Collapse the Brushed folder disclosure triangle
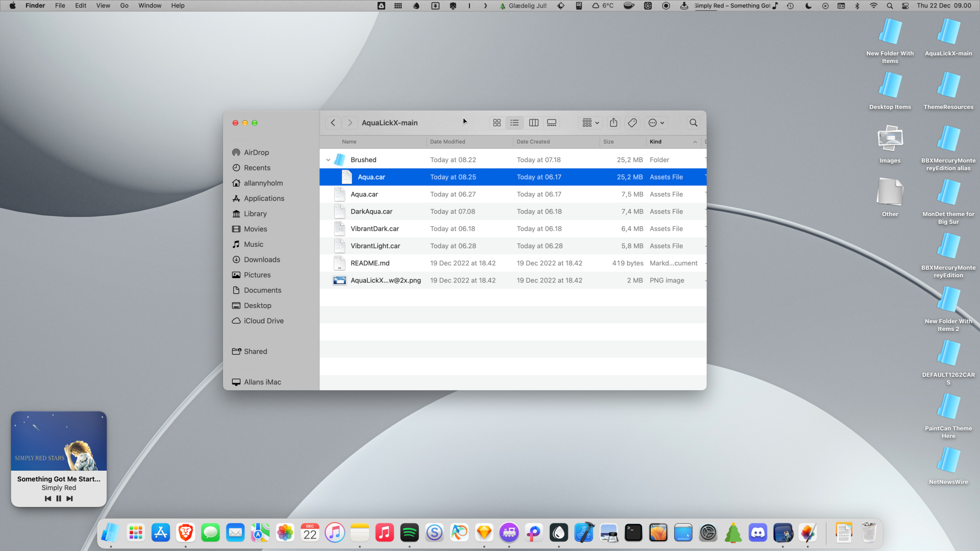The height and width of the screenshot is (551, 980). click(x=328, y=160)
